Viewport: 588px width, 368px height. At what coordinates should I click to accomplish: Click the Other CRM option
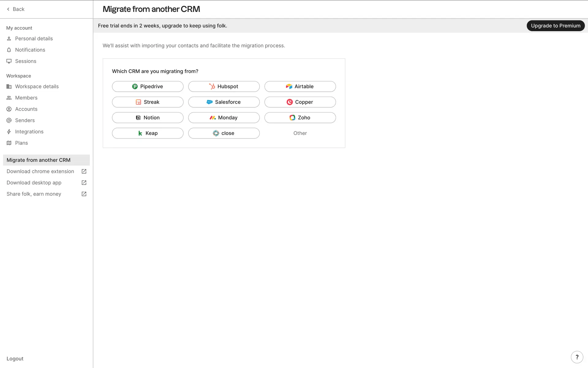(300, 133)
